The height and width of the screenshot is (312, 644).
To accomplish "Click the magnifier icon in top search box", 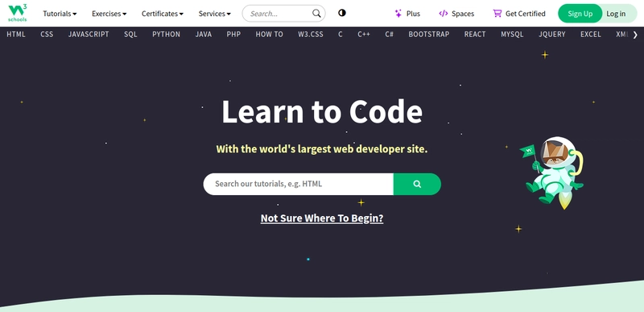I will 316,14.
